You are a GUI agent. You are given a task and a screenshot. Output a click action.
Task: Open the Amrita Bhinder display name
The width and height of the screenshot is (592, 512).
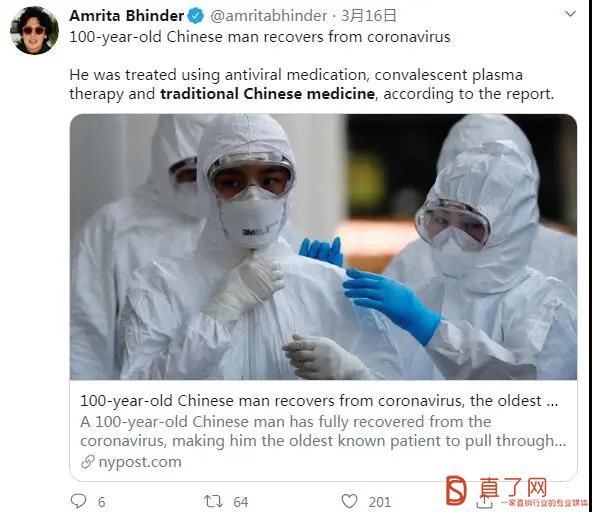coord(126,16)
